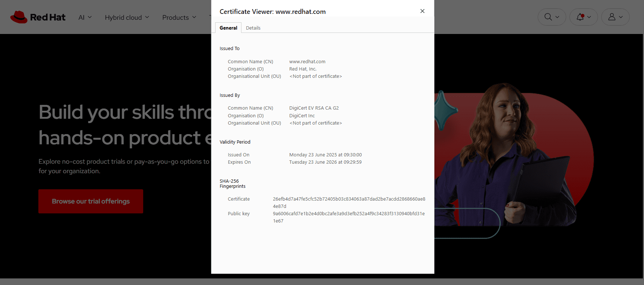Select the www.redhat.com common name value
The width and height of the screenshot is (644, 285).
pyautogui.click(x=307, y=61)
